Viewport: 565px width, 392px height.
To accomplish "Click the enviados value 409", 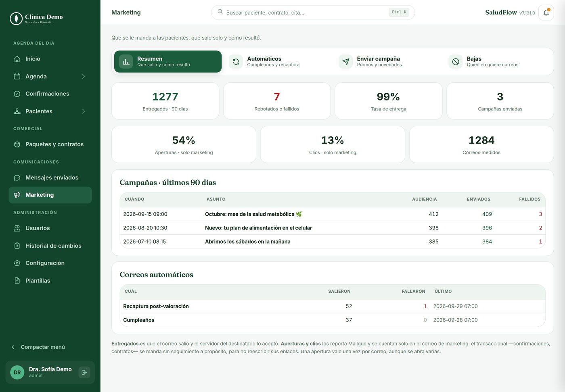I will click(x=487, y=214).
